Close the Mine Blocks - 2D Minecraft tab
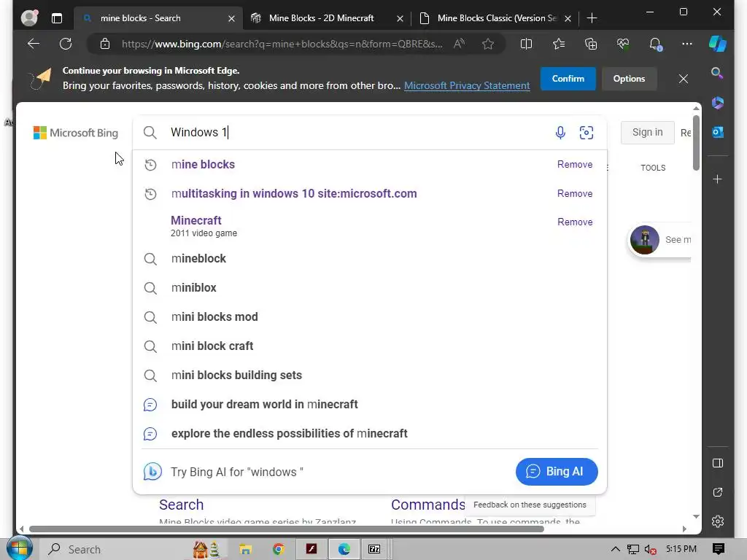Viewport: 747px width, 560px height. 400,18
